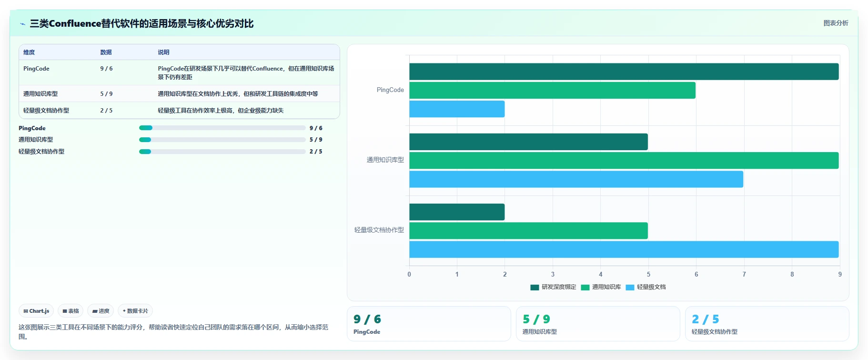The height and width of the screenshot is (360, 868).
Task: Open the 2 / 5 轻量级文档协作型 data card
Action: point(767,324)
